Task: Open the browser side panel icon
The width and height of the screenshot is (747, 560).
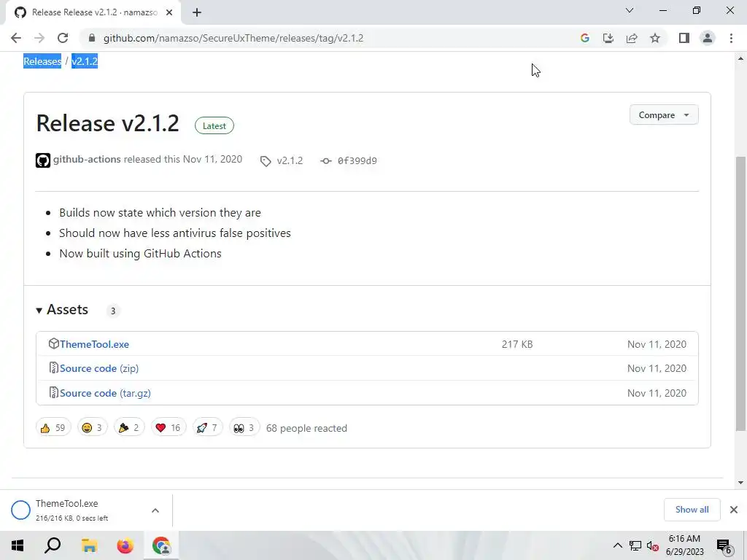Action: point(684,38)
